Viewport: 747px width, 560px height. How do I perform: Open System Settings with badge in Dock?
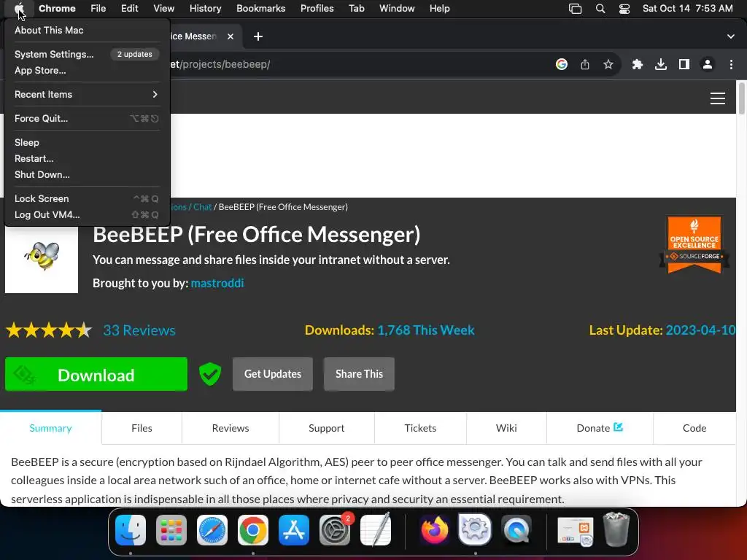click(335, 530)
